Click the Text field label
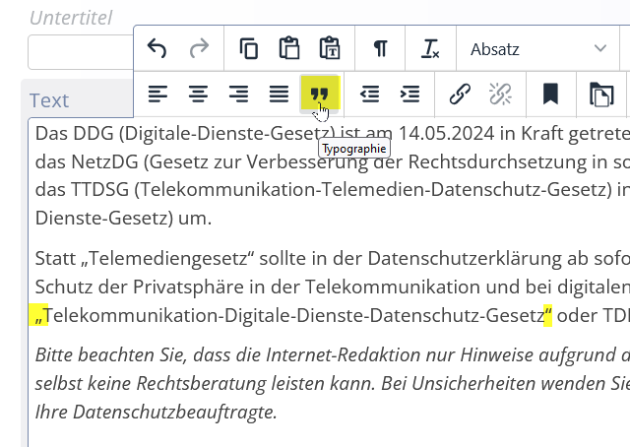Image resolution: width=630 pixels, height=447 pixels. pyautogui.click(x=49, y=100)
